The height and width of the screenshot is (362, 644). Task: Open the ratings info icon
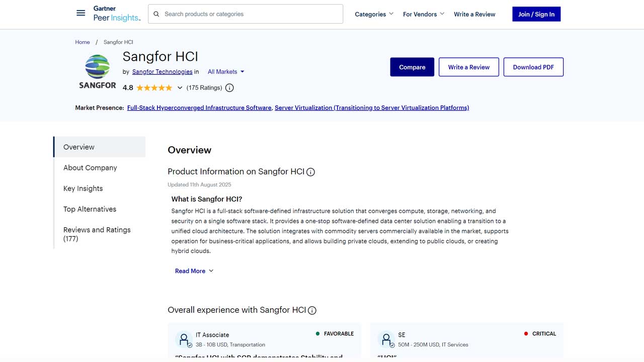[229, 88]
